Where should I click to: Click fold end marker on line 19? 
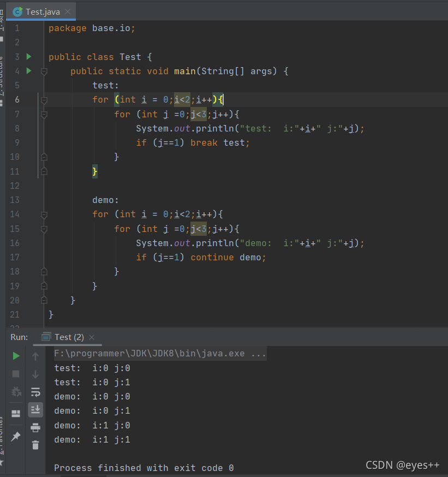point(44,286)
